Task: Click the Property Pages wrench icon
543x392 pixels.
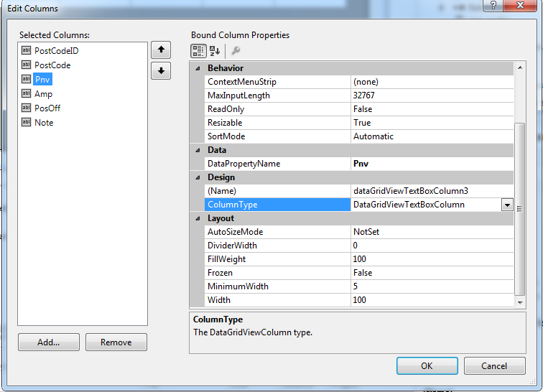Action: pos(236,51)
